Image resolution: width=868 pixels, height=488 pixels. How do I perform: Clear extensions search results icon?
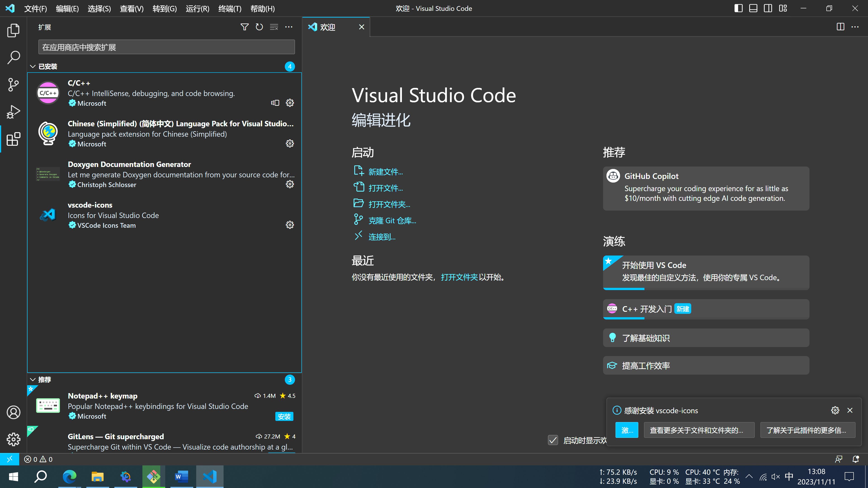(274, 27)
